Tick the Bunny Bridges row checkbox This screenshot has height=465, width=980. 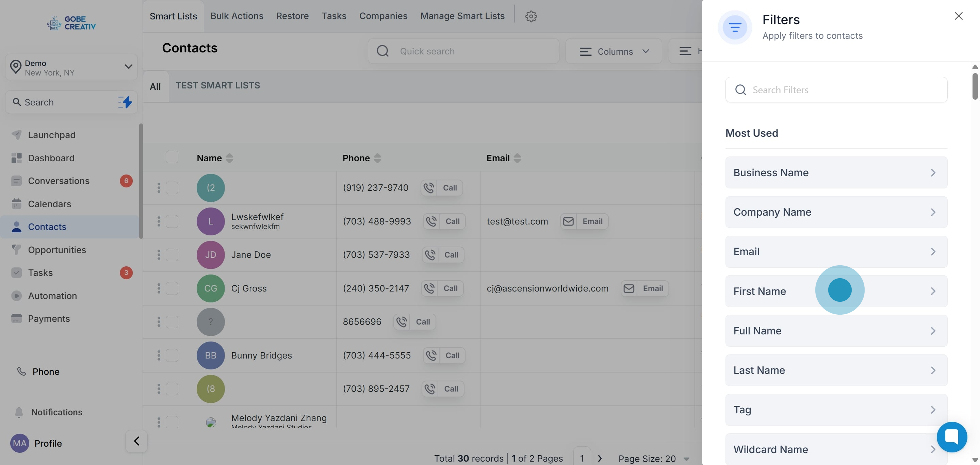coord(172,355)
